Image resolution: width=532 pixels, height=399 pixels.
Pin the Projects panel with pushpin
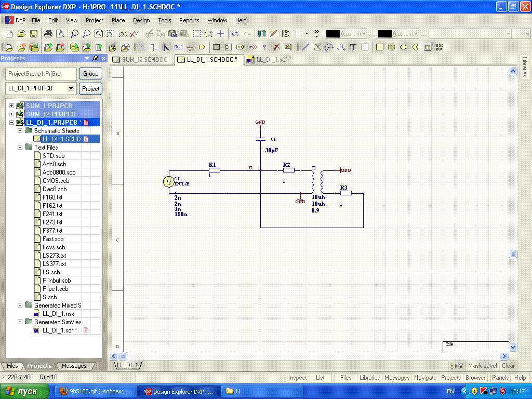(95, 59)
